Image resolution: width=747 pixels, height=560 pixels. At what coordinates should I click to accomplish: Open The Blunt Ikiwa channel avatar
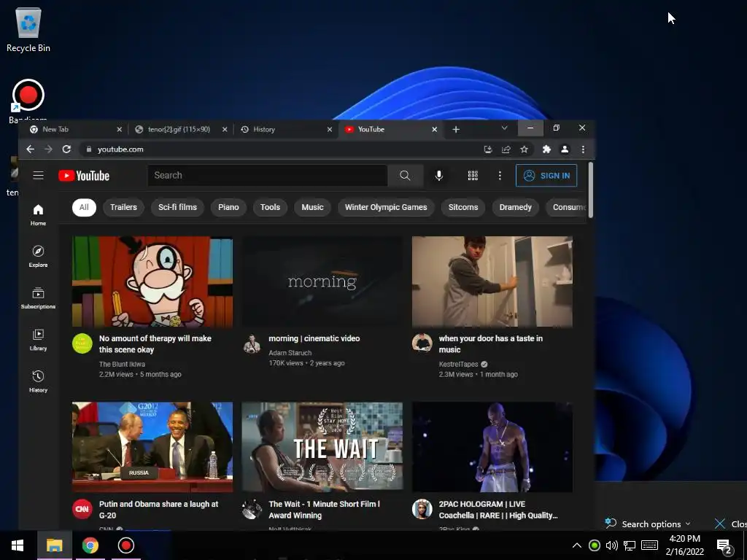click(82, 343)
